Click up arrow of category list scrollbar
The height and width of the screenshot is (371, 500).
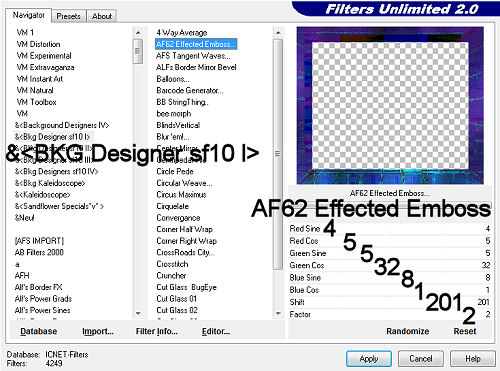point(138,33)
